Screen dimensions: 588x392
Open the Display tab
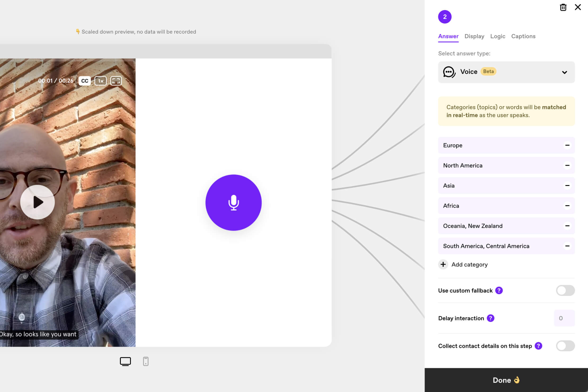(x=474, y=36)
